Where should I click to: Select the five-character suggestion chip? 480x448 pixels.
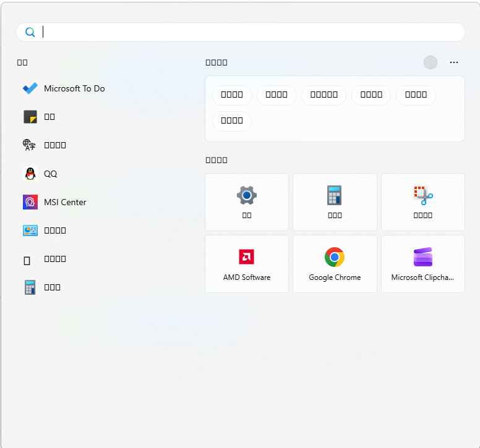click(324, 95)
